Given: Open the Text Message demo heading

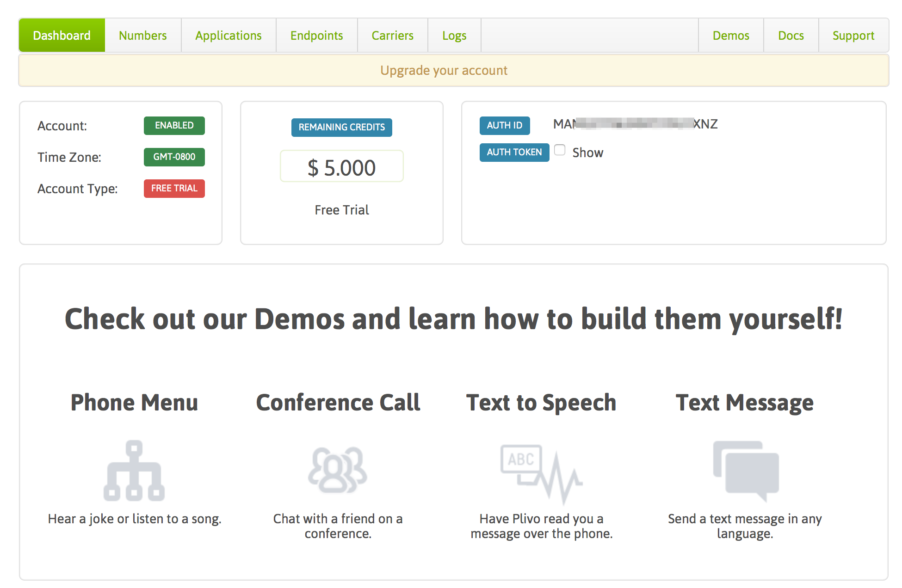Looking at the screenshot, I should [744, 403].
